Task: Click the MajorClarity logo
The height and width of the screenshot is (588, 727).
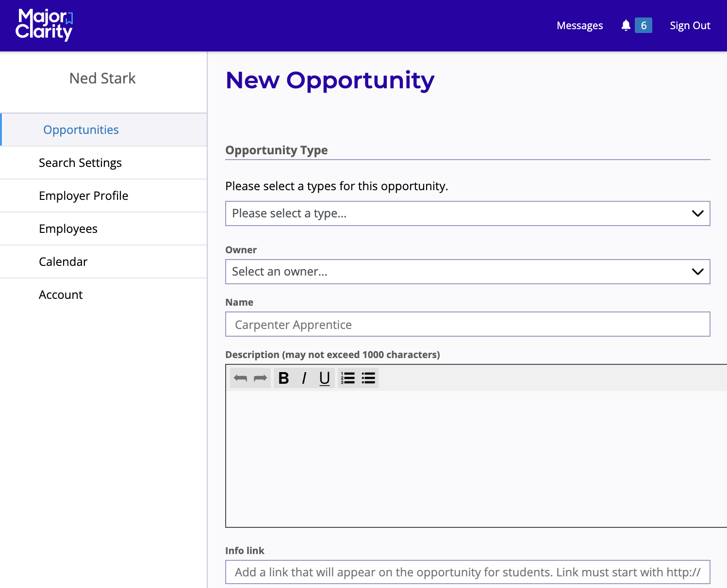Action: (44, 25)
